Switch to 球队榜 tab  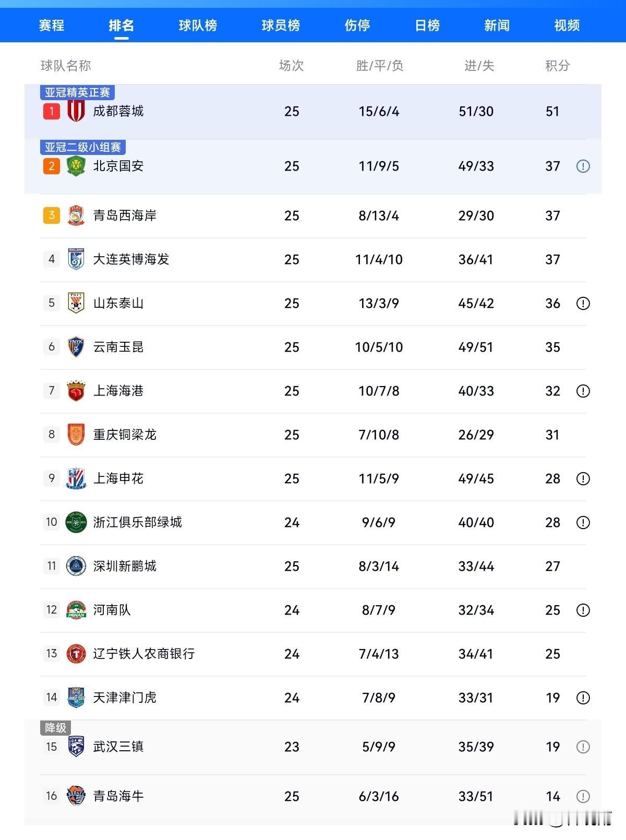click(x=198, y=25)
